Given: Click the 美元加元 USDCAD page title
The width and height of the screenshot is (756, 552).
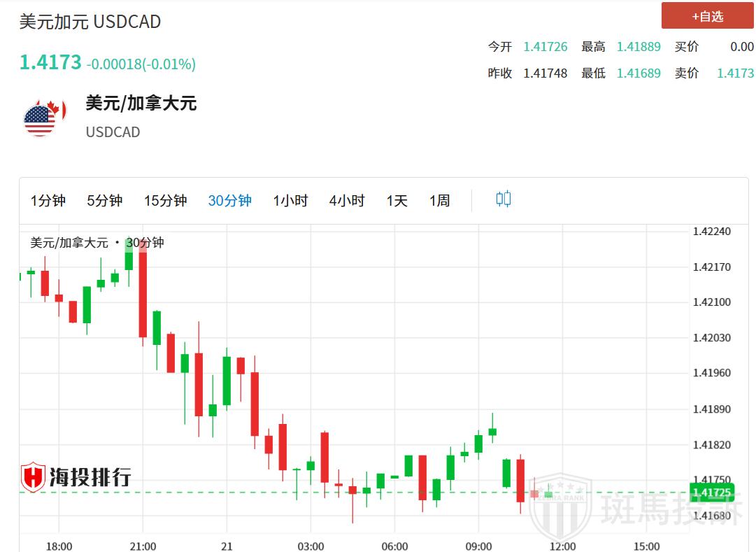Looking at the screenshot, I should click(90, 22).
